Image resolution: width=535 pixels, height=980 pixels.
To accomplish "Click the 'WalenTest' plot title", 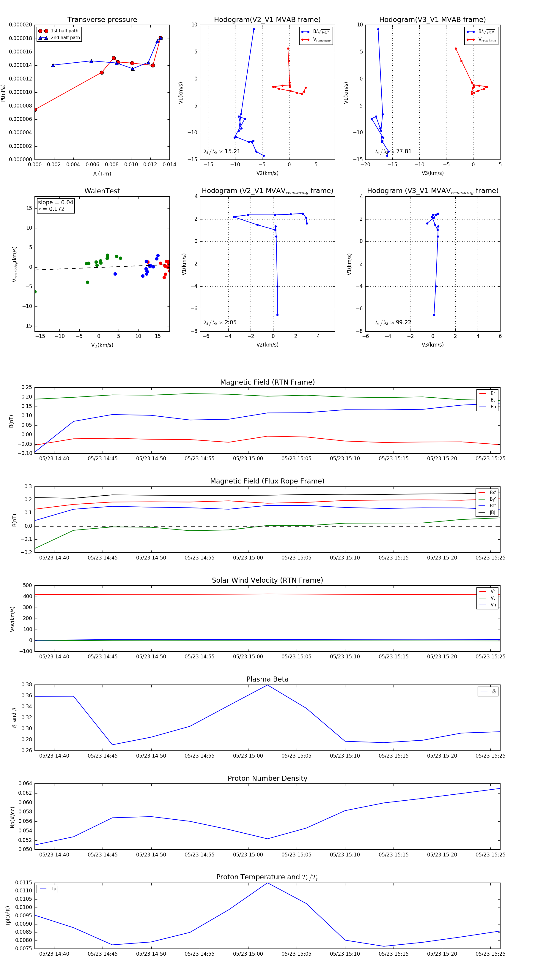I will (102, 191).
